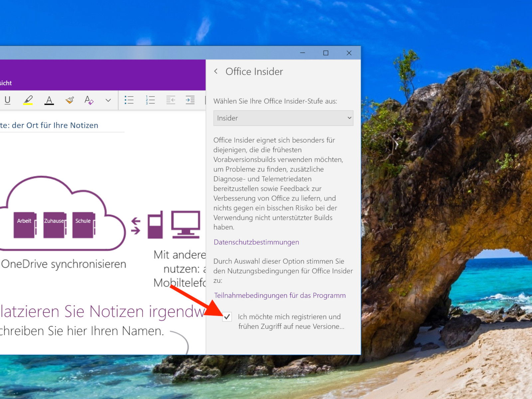The height and width of the screenshot is (399, 532).
Task: Close the OneNote window
Action: 349,53
